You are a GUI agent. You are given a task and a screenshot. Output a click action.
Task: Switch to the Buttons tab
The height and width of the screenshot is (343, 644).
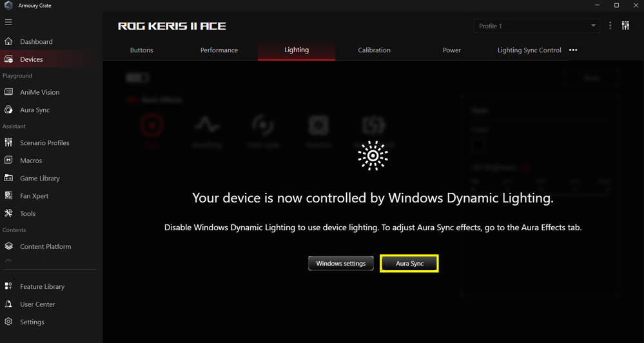(142, 50)
